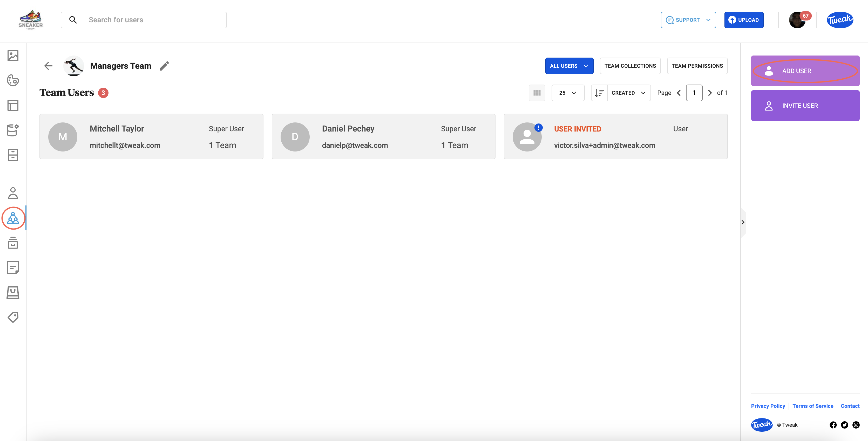
Task: Open the SUPPORT dropdown menu
Action: click(688, 20)
